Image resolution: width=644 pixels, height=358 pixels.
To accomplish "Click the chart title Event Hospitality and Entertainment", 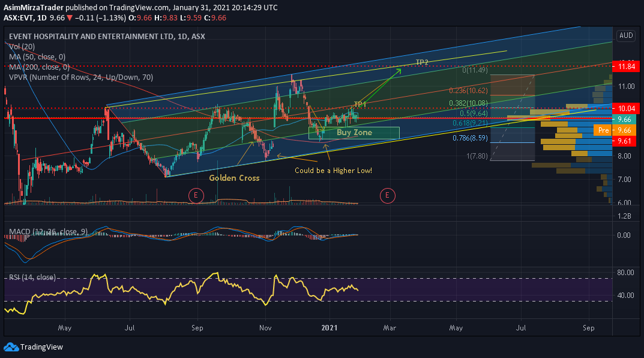I will pyautogui.click(x=107, y=36).
